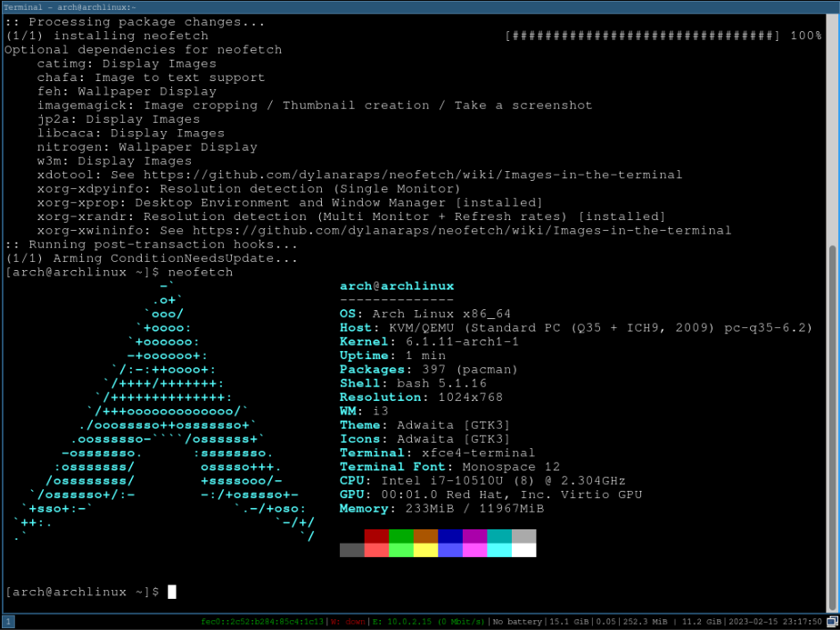Open the tray icon in the i3 bar
The height and width of the screenshot is (630, 840).
(x=832, y=621)
